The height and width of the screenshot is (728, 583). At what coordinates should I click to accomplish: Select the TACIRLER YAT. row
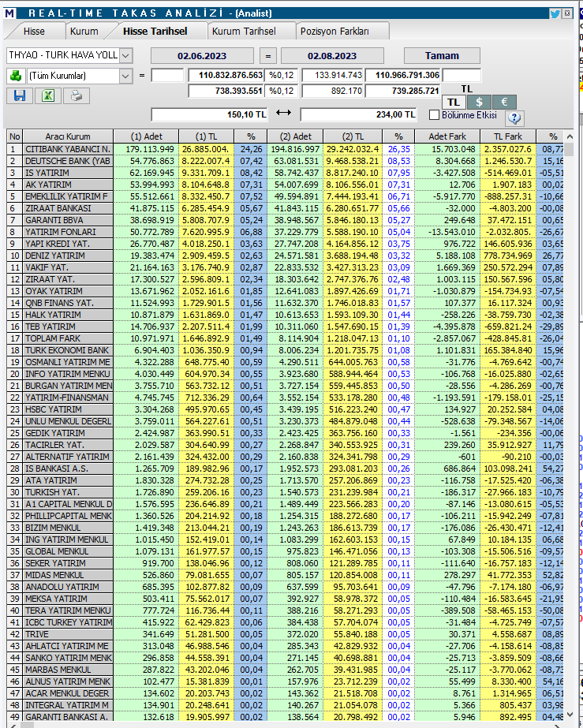tap(286, 445)
